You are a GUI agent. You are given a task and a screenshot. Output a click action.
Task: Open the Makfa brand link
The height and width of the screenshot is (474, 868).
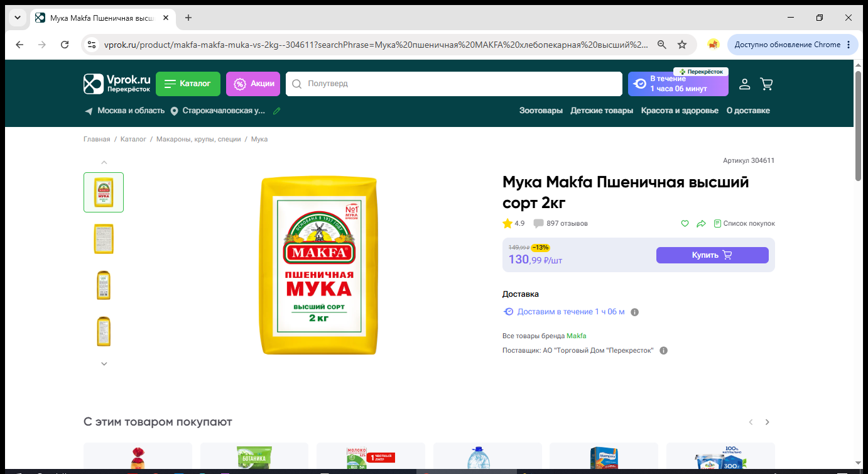click(x=577, y=336)
